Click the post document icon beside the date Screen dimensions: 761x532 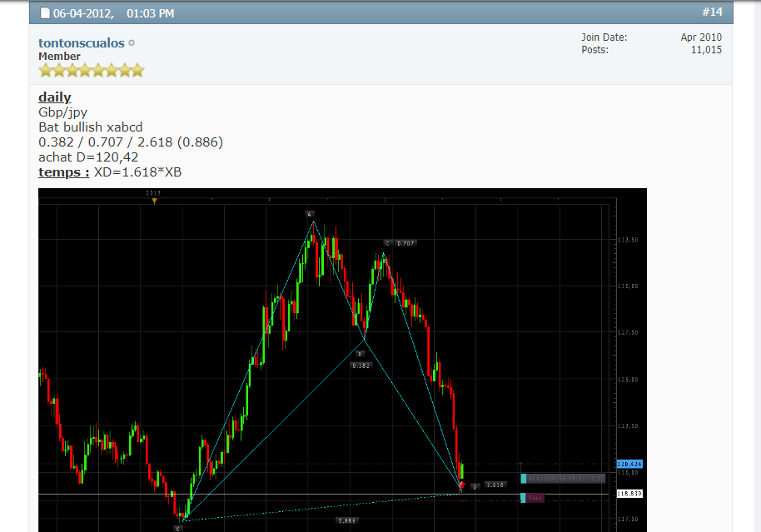pos(45,13)
